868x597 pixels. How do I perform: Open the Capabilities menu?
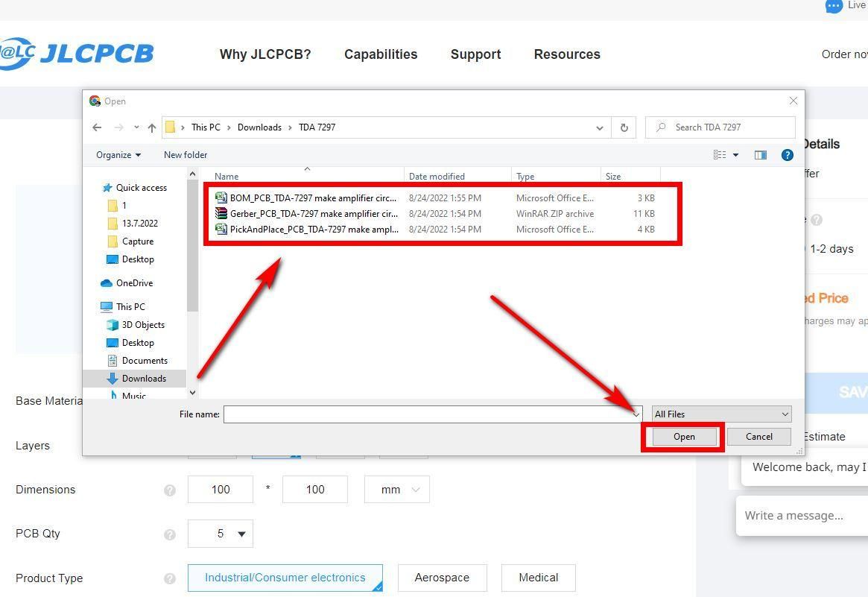click(x=381, y=54)
